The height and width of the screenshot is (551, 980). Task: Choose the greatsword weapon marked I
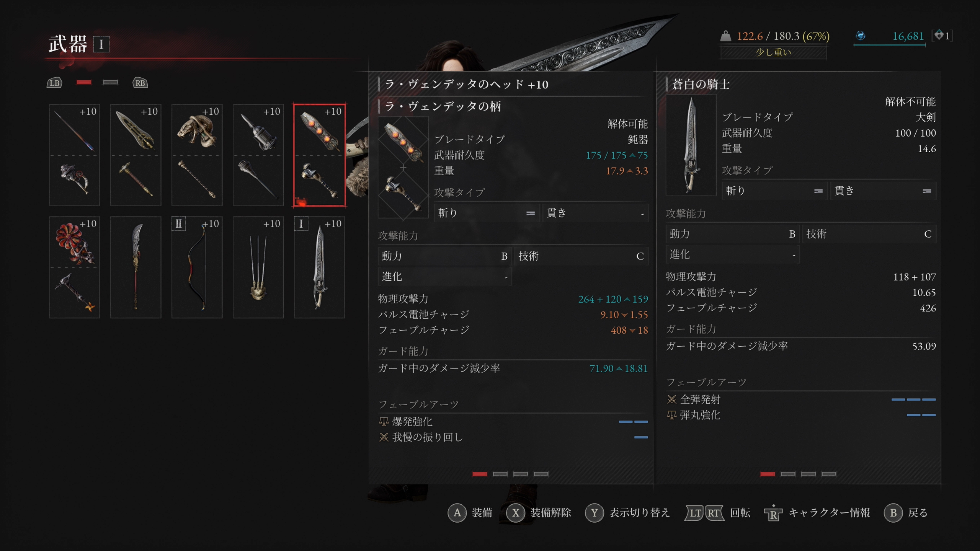[x=319, y=267]
